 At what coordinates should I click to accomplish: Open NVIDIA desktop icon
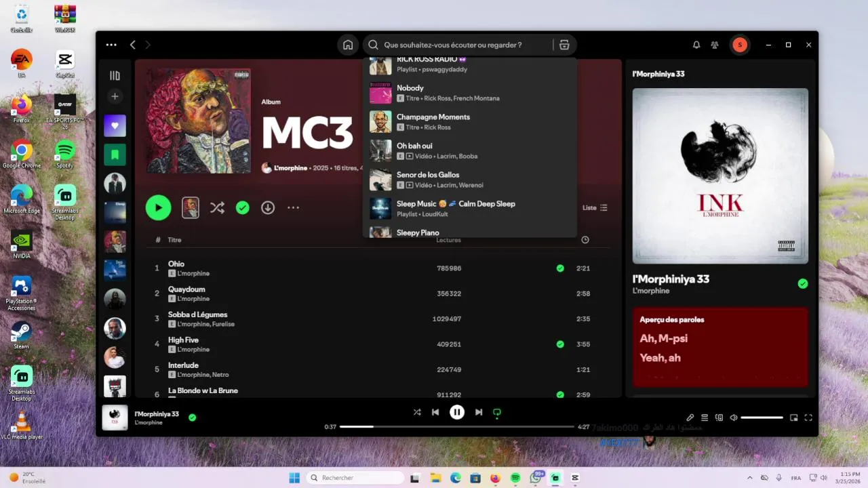pos(22,245)
